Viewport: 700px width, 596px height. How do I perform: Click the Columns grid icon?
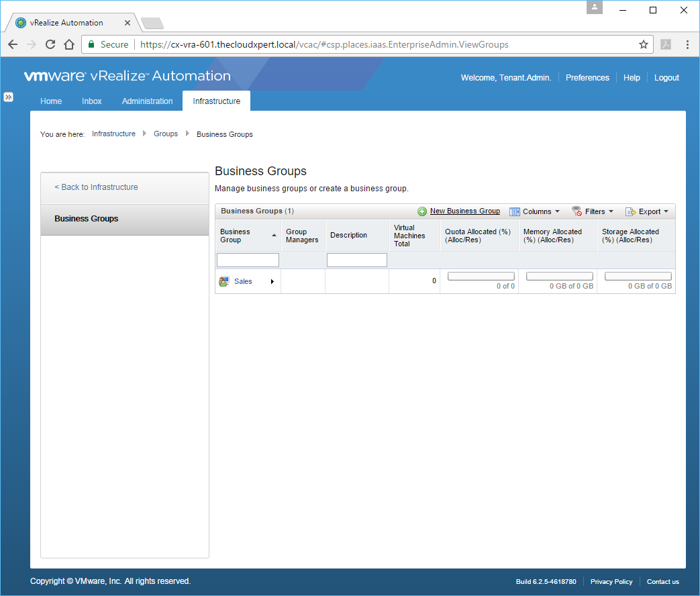coord(515,211)
